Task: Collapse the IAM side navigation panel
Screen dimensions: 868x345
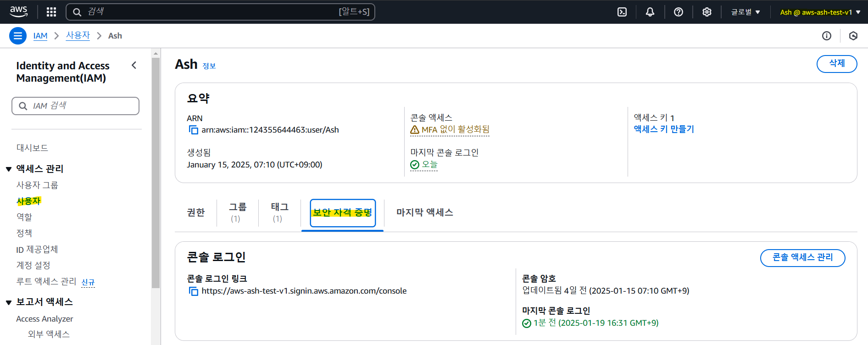Action: tap(134, 65)
